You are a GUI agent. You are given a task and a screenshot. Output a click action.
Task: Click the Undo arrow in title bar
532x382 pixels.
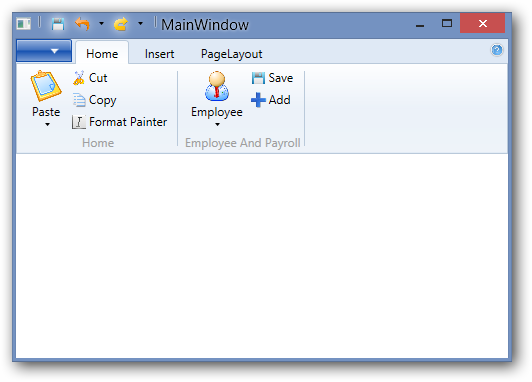(x=82, y=24)
